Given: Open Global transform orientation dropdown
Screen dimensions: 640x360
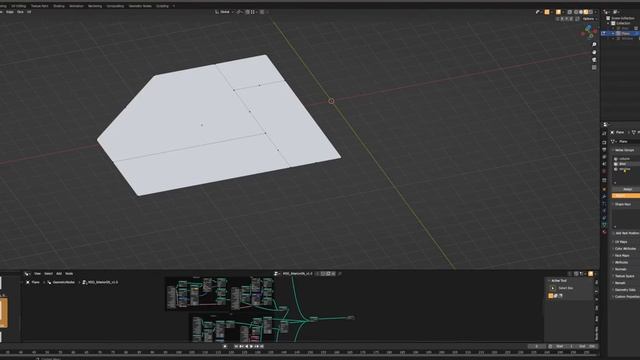Looking at the screenshot, I should click(x=225, y=12).
